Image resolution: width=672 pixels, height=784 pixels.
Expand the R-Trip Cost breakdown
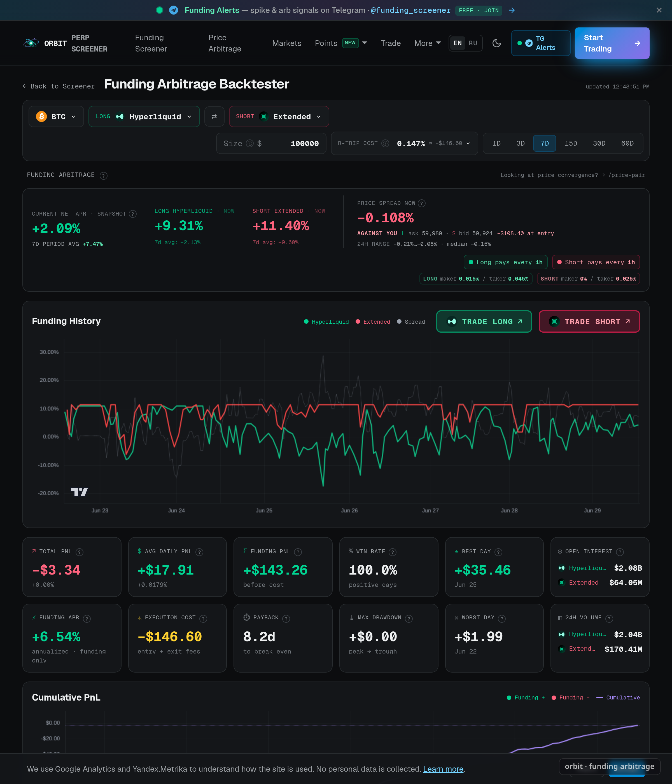click(x=468, y=143)
